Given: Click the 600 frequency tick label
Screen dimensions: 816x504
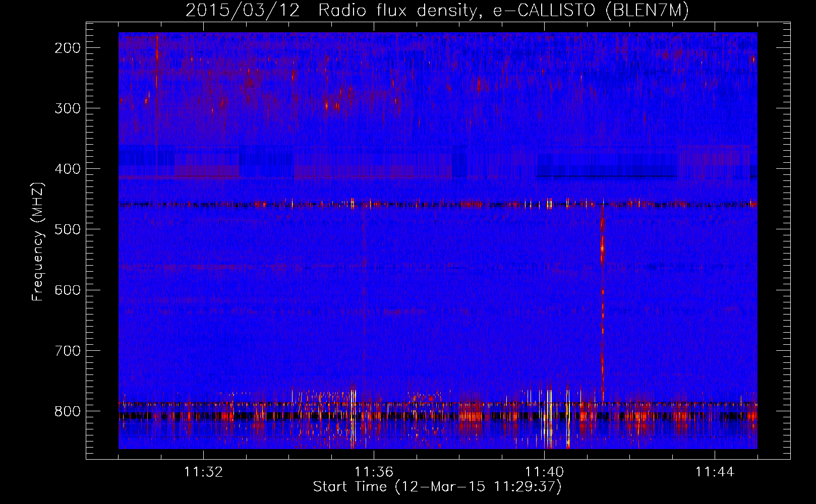Looking at the screenshot, I should (68, 290).
